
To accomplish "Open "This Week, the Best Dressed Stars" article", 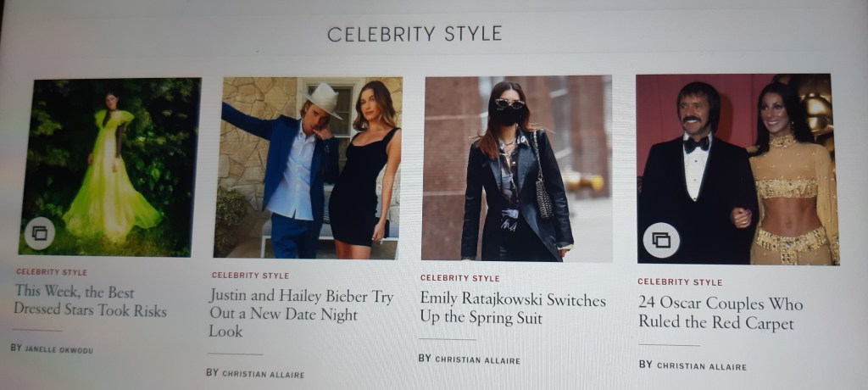I will [x=90, y=301].
